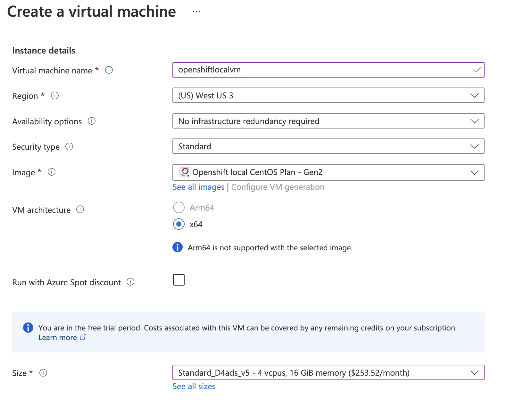
Task: Show info tooltip for Size
Action: coord(43,373)
